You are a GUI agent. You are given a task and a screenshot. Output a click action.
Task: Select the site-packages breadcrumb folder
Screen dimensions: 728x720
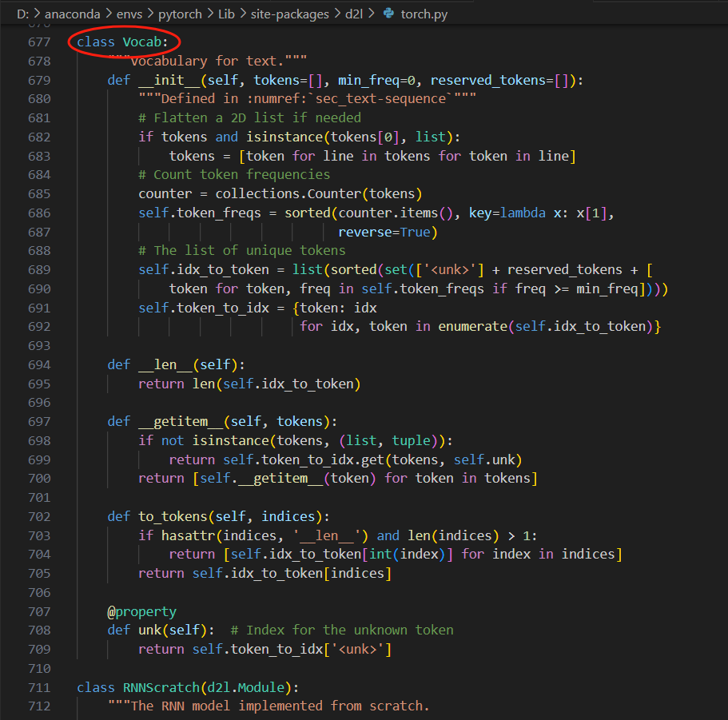coord(290,14)
